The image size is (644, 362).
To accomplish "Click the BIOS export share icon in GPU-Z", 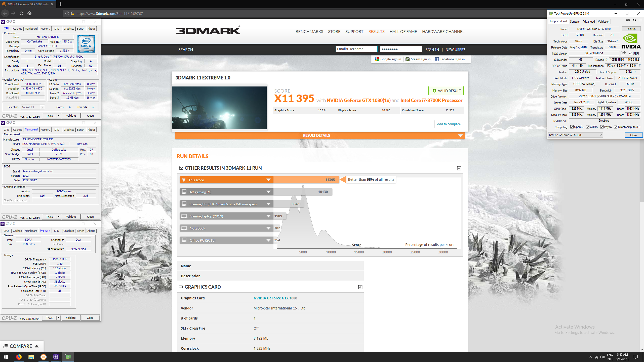I will tap(623, 53).
